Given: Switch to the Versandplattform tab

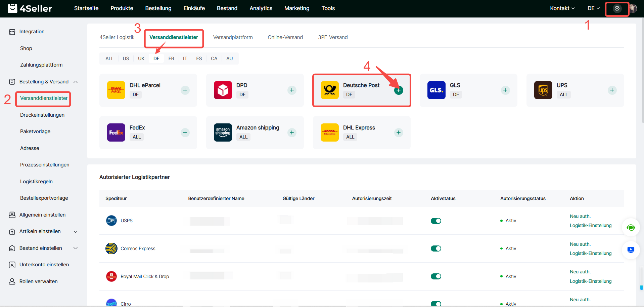Looking at the screenshot, I should coord(233,37).
